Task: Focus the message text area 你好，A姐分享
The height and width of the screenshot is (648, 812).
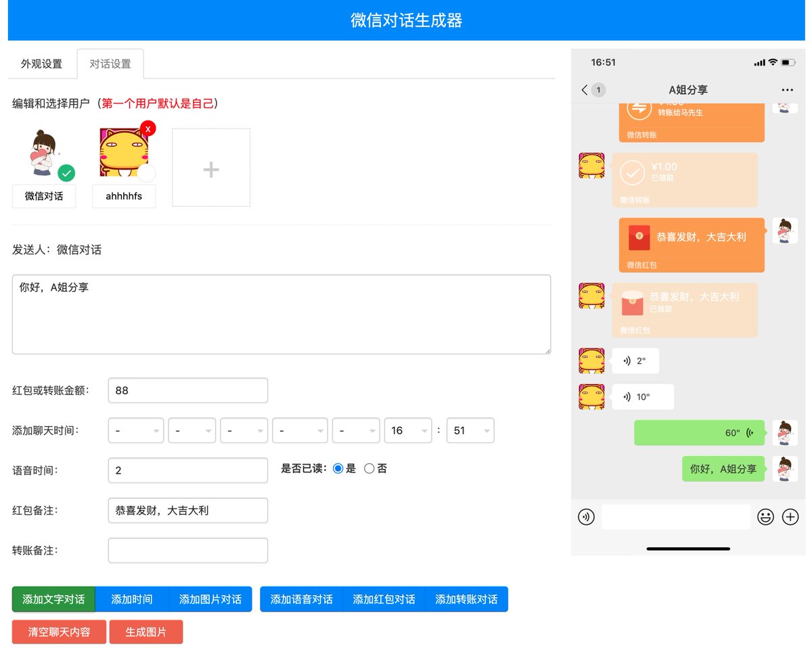Action: click(281, 315)
